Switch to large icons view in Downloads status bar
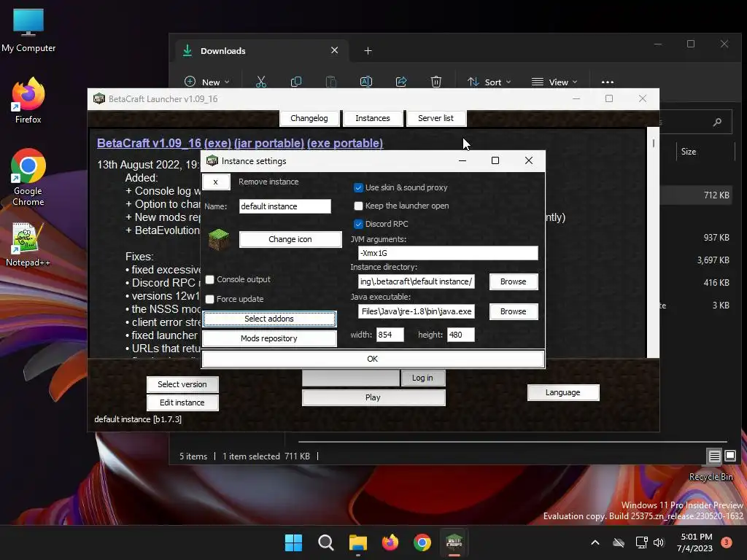This screenshot has height=560, width=747. tap(729, 456)
